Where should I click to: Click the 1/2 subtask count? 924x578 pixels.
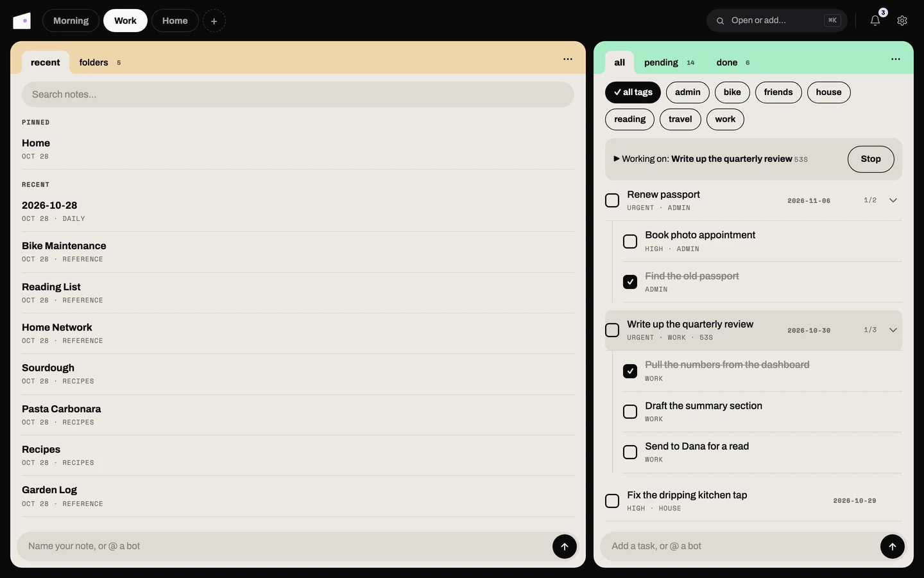(870, 200)
